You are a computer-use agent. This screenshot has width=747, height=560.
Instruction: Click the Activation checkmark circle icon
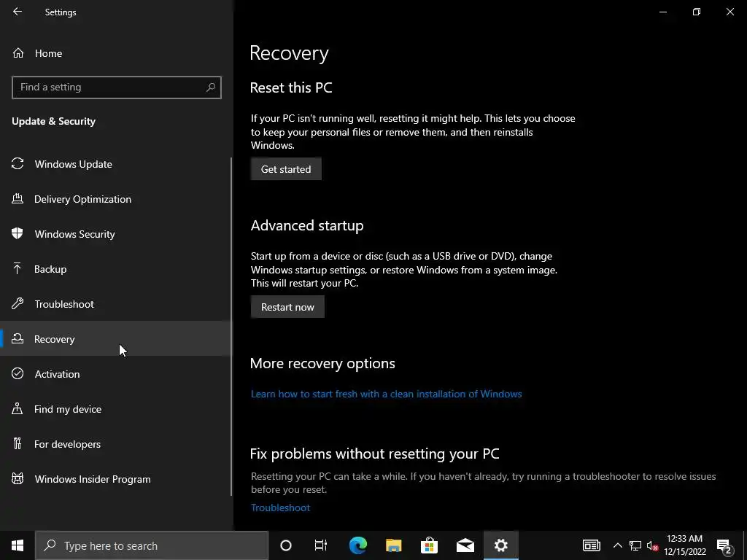(x=18, y=373)
